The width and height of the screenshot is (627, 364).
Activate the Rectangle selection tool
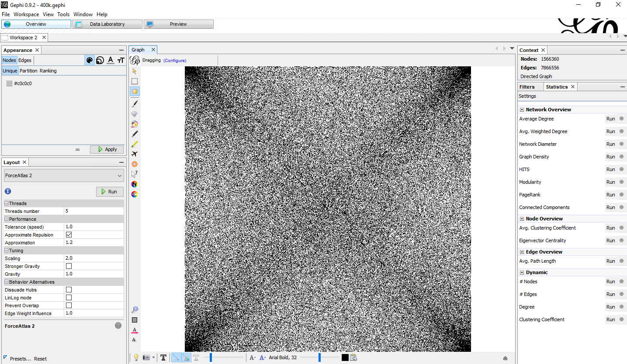(x=135, y=81)
